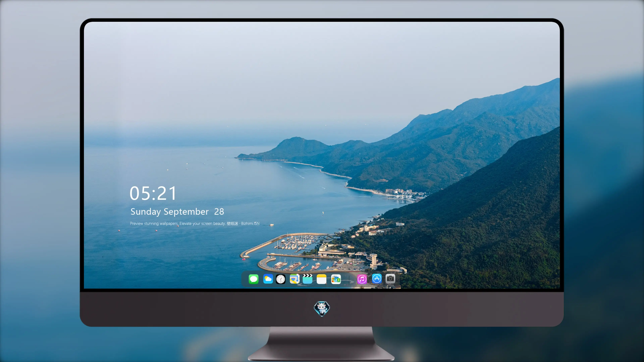Viewport: 644px width, 362px height.
Task: Open the Newsstand-style collage app icon
Action: [336, 279]
